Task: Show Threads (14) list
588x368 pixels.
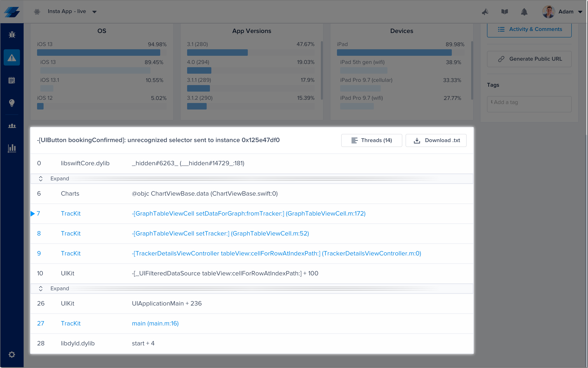Action: point(371,140)
